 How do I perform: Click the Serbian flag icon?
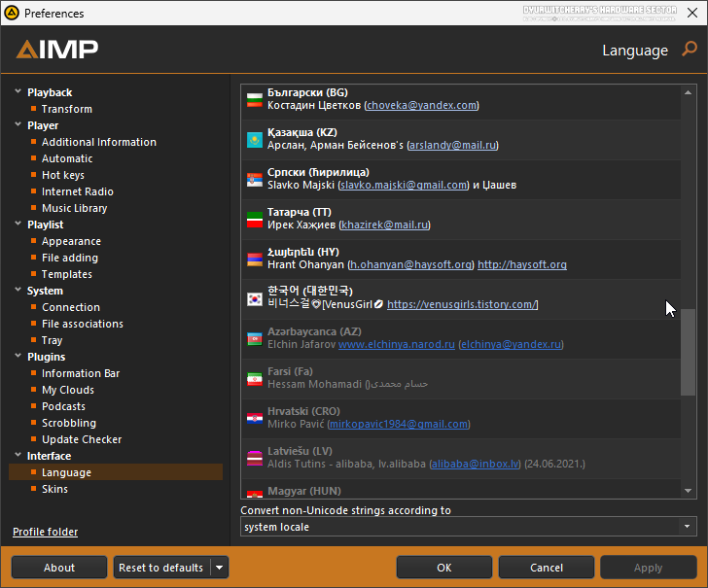(x=255, y=180)
